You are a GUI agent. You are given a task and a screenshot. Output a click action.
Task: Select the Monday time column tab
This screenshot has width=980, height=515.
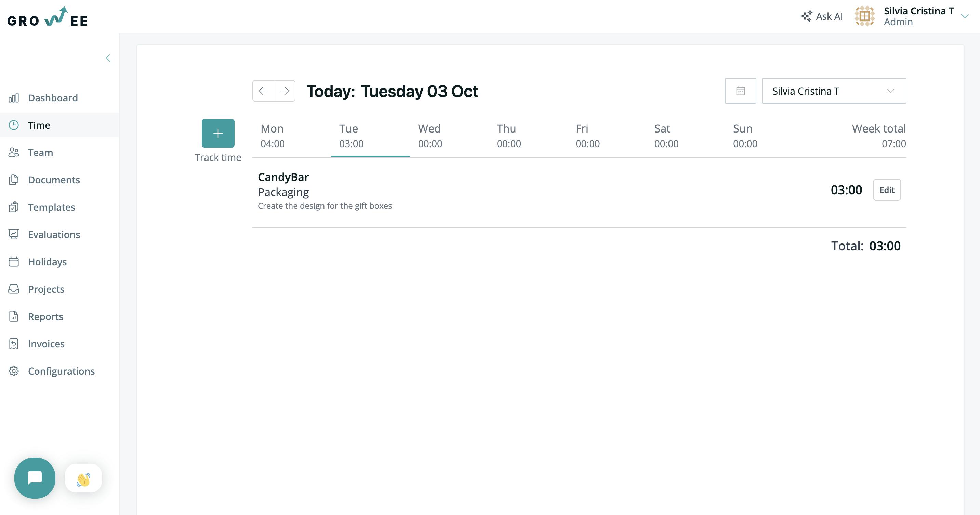(272, 136)
